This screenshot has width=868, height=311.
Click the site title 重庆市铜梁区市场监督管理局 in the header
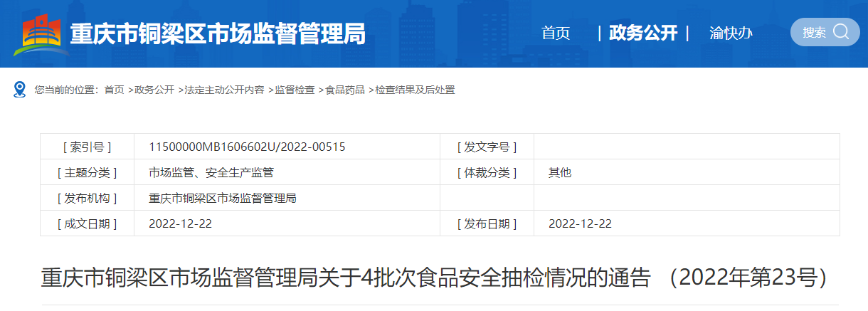coord(218,33)
